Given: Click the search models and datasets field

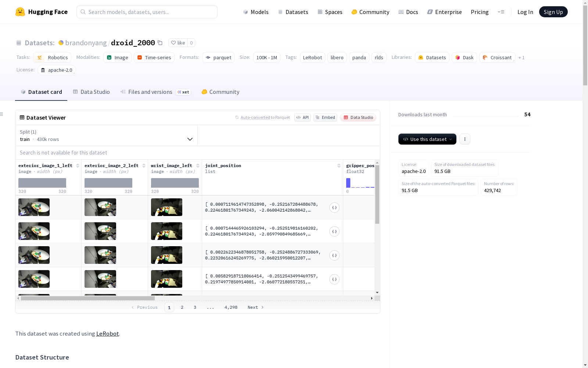Looking at the screenshot, I should [x=147, y=12].
